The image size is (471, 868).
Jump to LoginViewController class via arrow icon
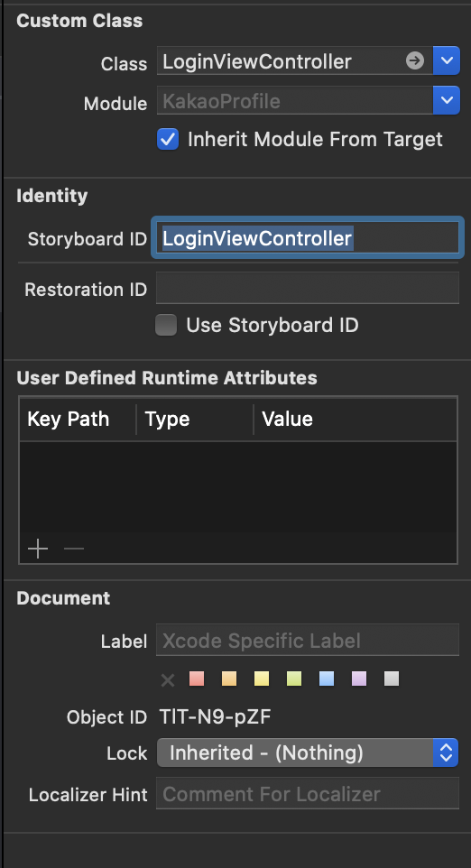(x=414, y=60)
